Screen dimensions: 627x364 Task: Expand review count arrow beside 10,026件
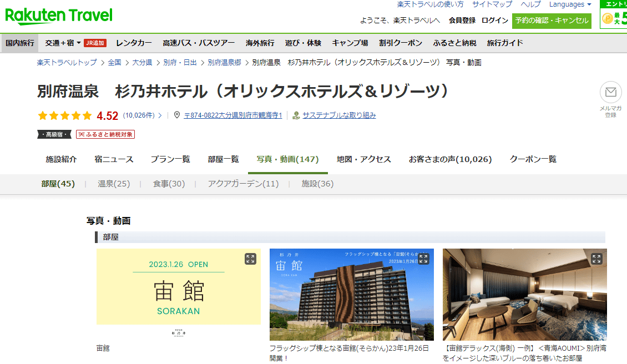pos(160,115)
